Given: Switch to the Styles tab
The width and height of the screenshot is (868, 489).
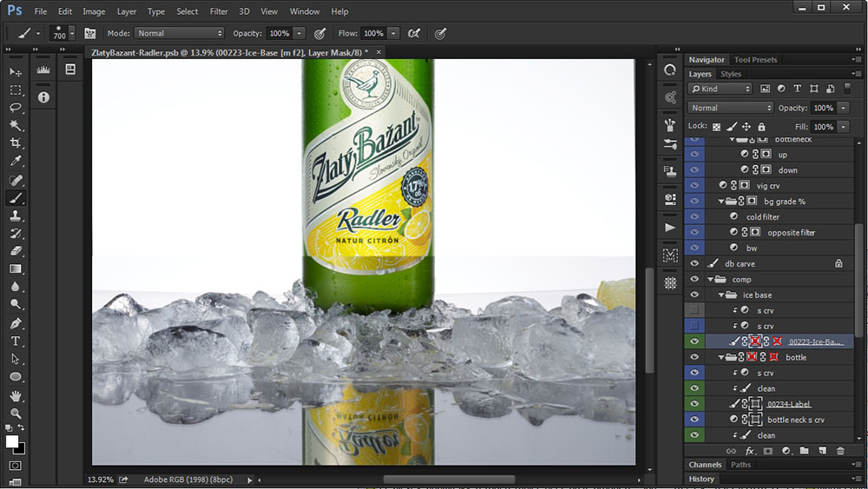Looking at the screenshot, I should point(731,74).
